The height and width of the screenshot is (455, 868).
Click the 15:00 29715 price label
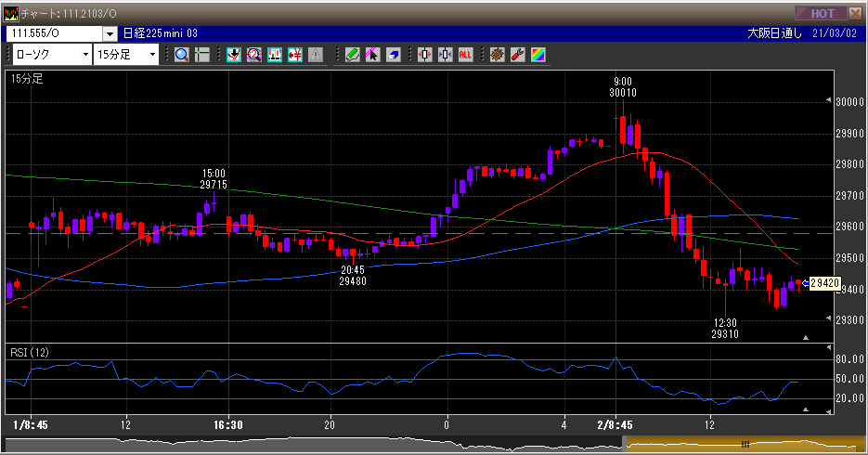[214, 179]
